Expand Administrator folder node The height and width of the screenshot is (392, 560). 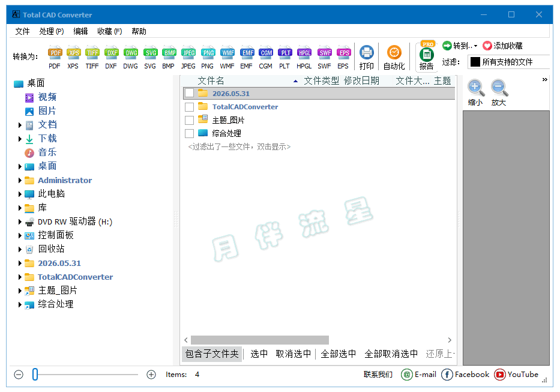[x=20, y=181]
